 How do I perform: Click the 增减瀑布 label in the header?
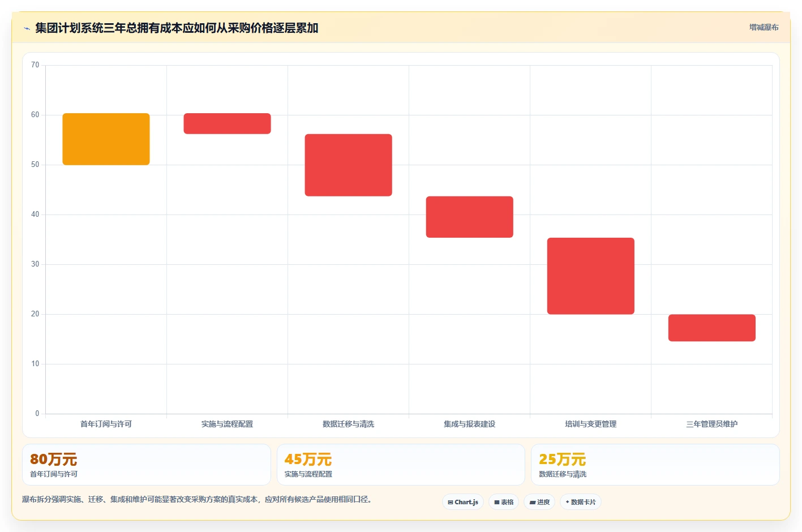(x=764, y=27)
